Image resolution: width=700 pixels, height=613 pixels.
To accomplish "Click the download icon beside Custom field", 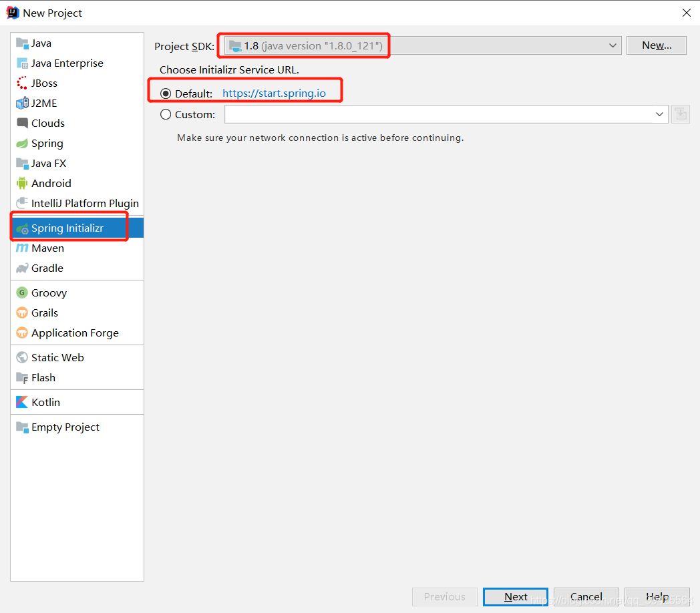I will (681, 114).
